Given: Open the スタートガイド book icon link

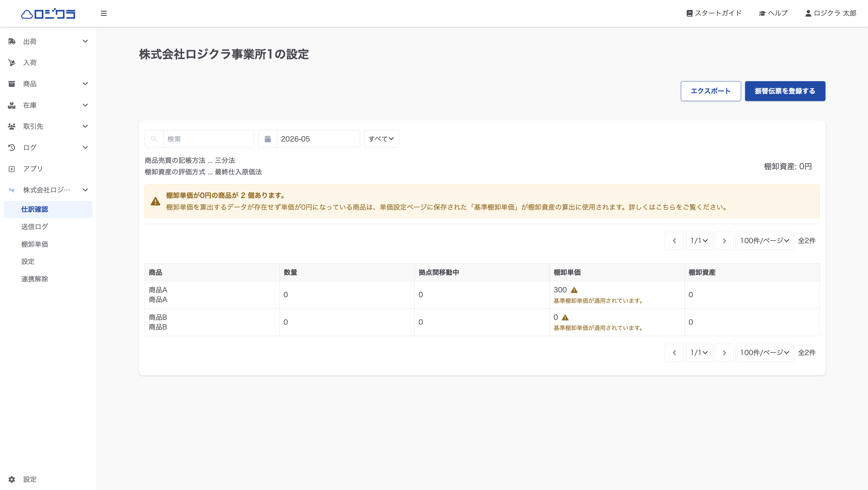Looking at the screenshot, I should (x=714, y=13).
